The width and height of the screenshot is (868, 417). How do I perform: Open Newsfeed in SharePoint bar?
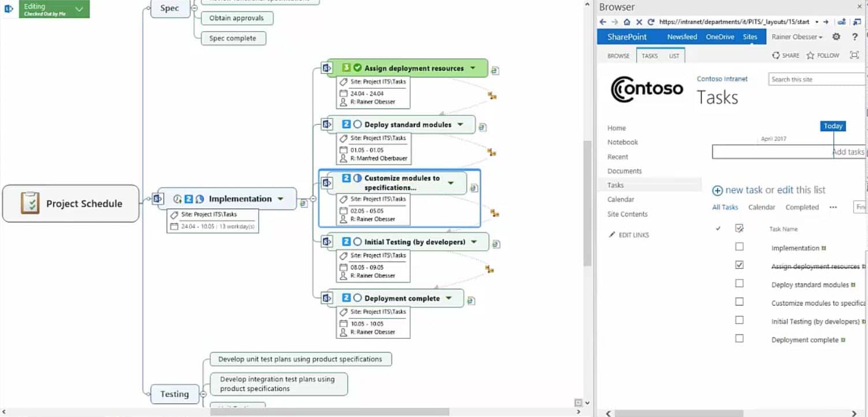[682, 36]
